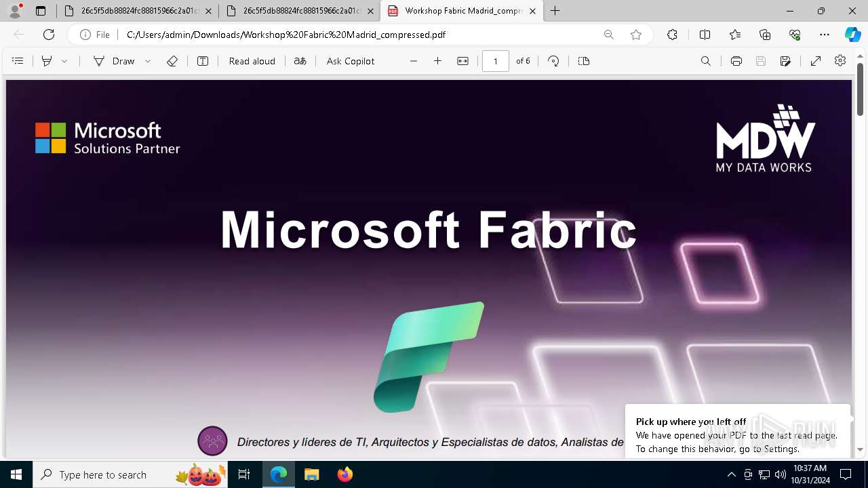The image size is (868, 488).
Task: Close the Workshop Fabric Madrid tab
Action: [x=533, y=11]
